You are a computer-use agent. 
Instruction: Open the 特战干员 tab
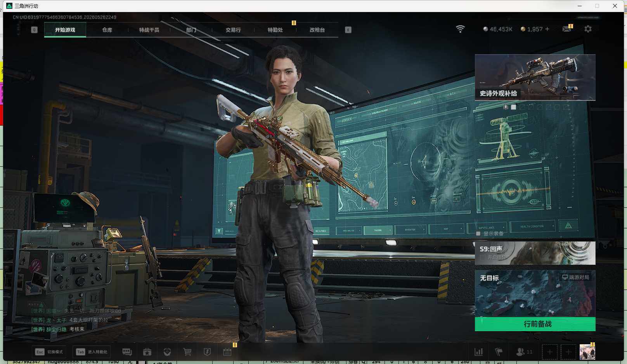(x=149, y=30)
